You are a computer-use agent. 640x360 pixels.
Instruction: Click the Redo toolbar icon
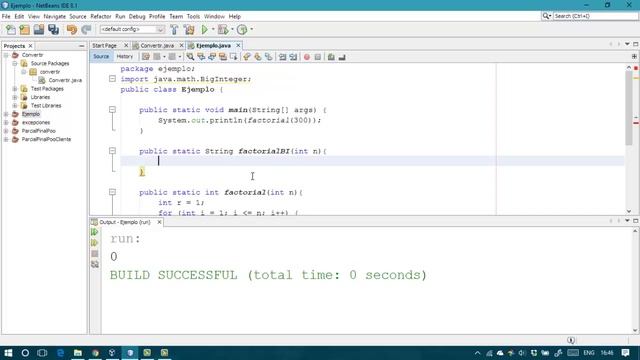click(x=86, y=29)
